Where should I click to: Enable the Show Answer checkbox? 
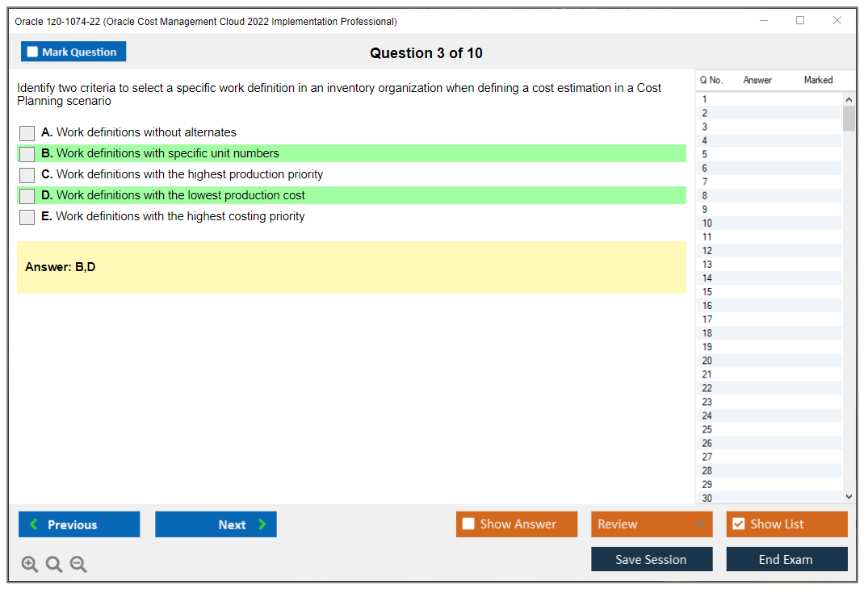(468, 524)
